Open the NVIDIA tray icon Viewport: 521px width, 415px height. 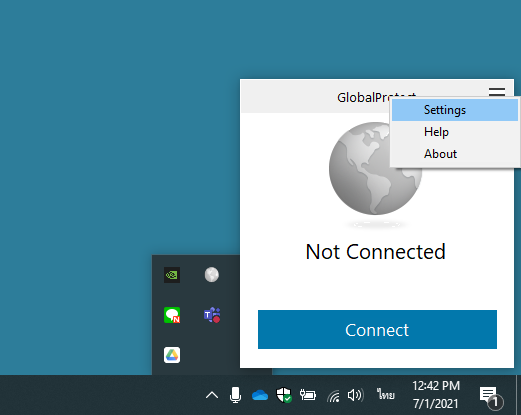(172, 275)
